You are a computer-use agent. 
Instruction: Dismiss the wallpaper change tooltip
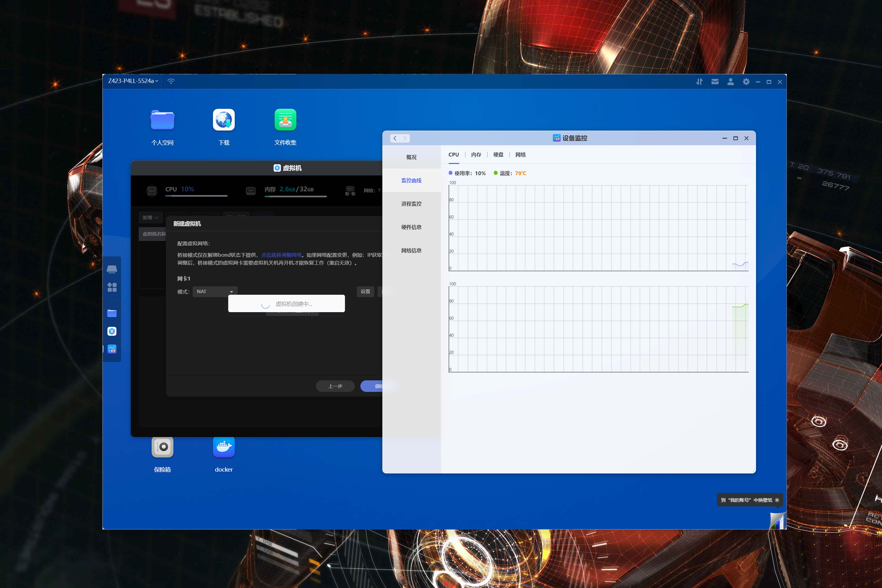pyautogui.click(x=777, y=500)
